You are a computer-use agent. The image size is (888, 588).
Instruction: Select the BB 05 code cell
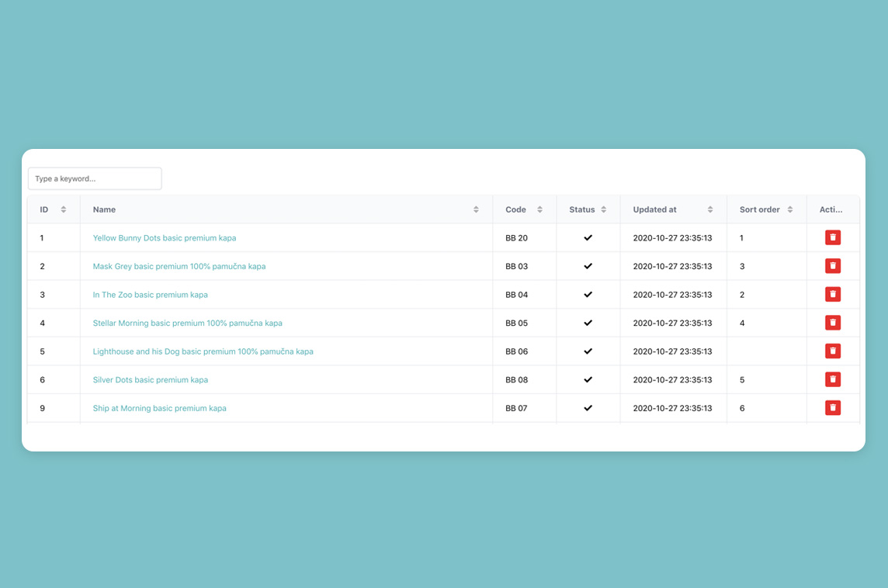(516, 323)
